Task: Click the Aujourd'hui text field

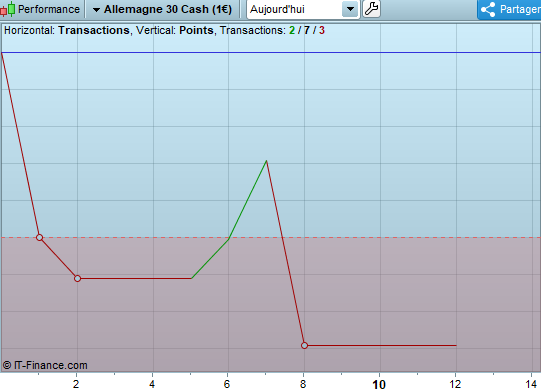Action: [x=294, y=9]
